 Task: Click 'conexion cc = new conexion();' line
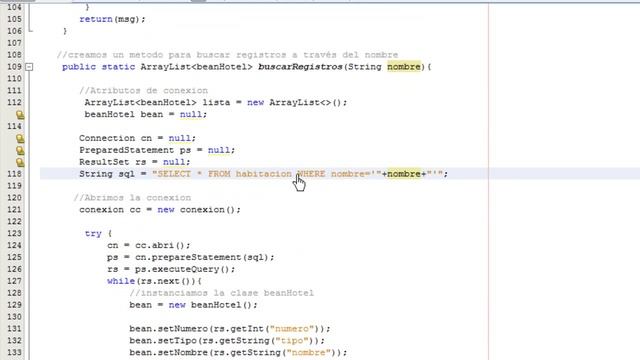tap(160, 210)
